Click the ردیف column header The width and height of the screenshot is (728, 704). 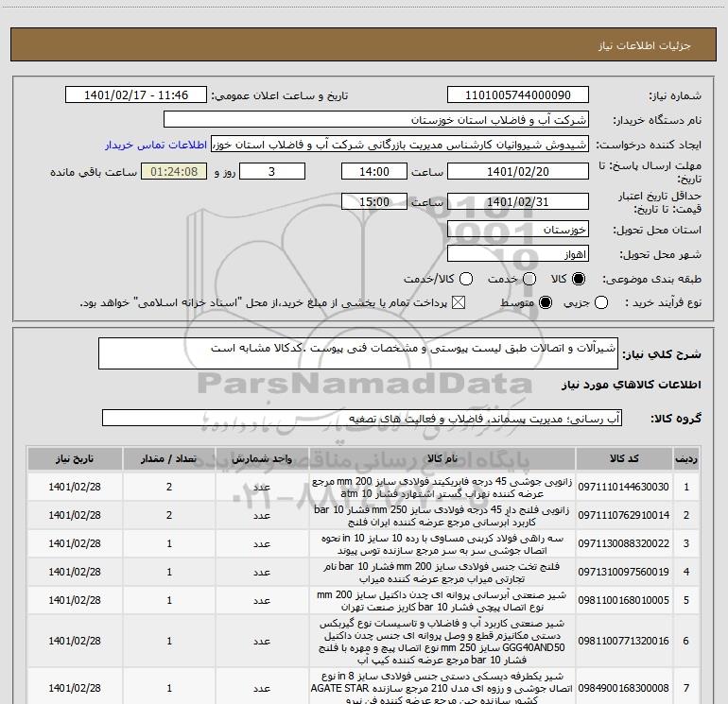click(x=686, y=458)
